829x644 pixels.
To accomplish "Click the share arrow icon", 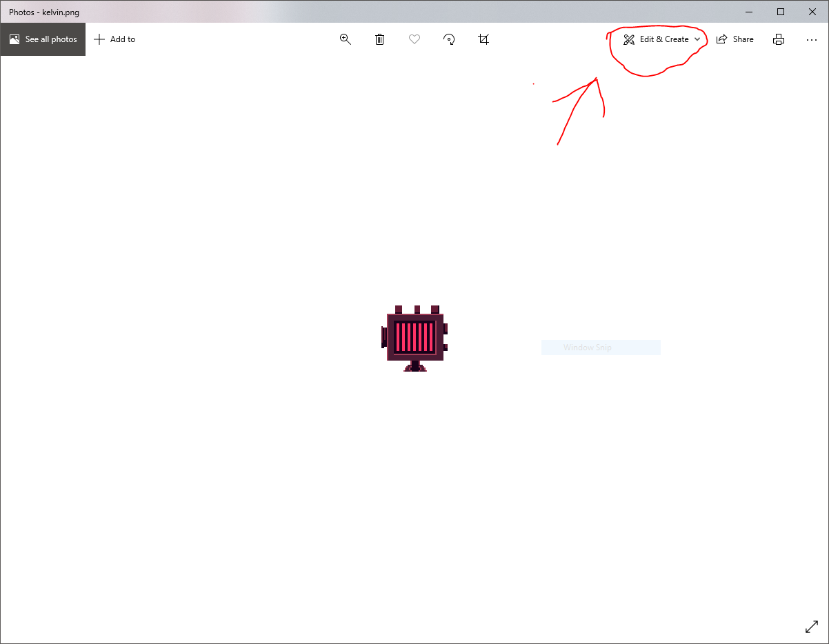I will tap(721, 39).
